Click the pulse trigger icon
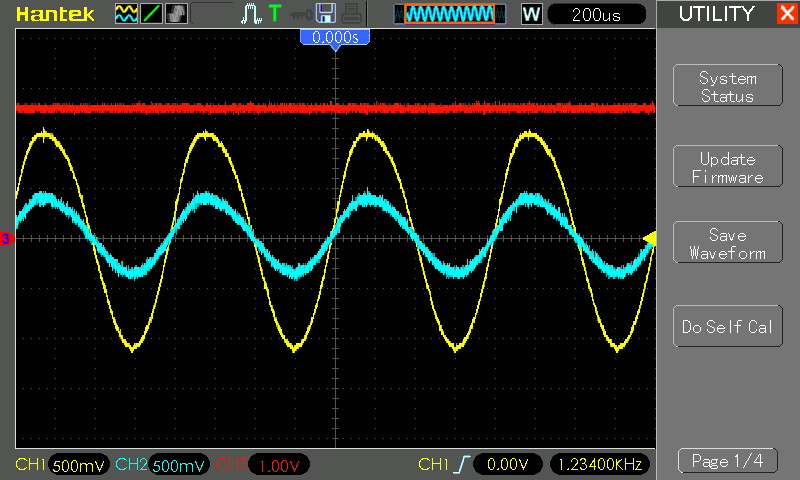Image resolution: width=800 pixels, height=480 pixels. pyautogui.click(x=251, y=14)
